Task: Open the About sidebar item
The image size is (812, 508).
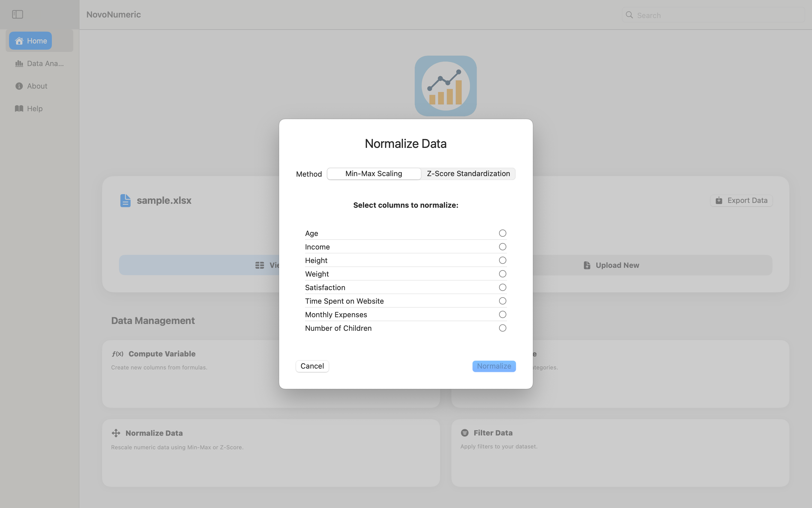Action: [x=31, y=86]
